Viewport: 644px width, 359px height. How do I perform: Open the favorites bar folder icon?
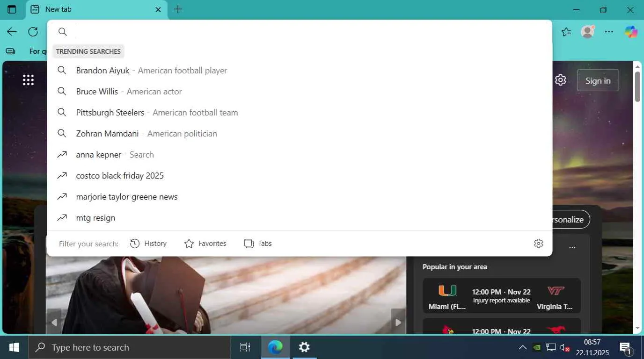coord(10,51)
